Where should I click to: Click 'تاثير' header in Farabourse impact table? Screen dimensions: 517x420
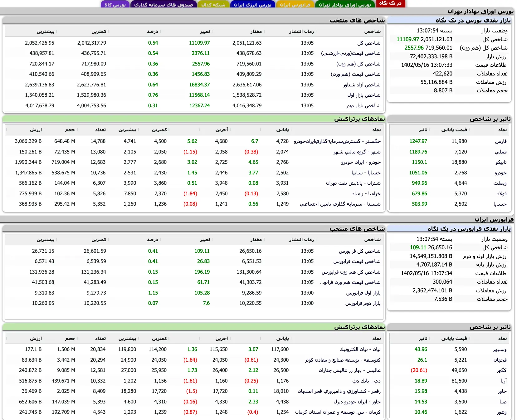coord(423,339)
